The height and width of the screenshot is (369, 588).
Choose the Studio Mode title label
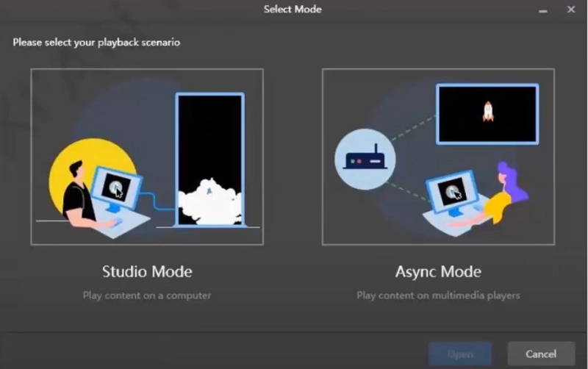[147, 271]
